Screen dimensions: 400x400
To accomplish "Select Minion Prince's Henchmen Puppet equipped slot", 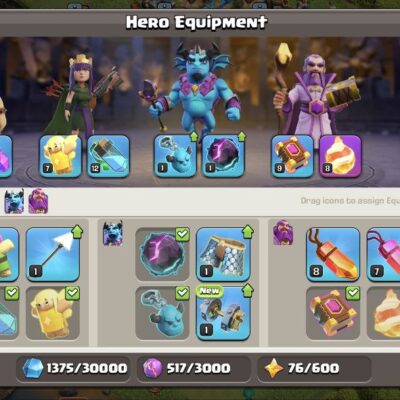I will (175, 156).
